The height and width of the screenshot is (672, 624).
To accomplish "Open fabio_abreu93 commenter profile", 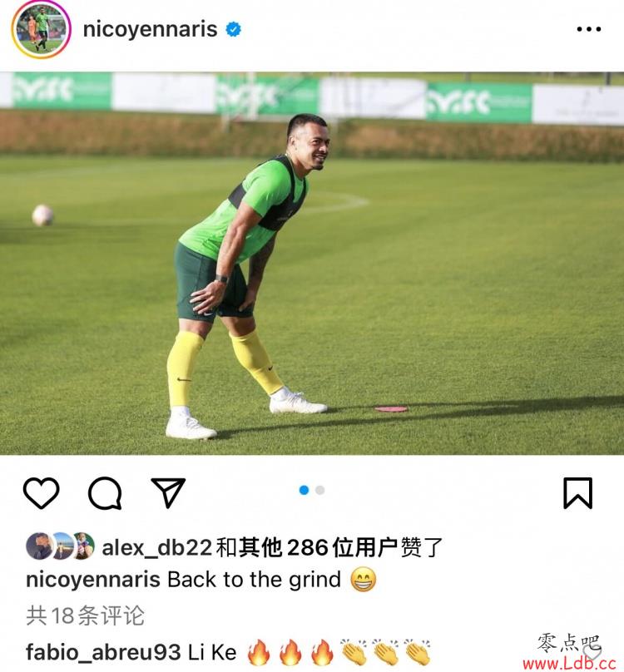I will pos(103,652).
